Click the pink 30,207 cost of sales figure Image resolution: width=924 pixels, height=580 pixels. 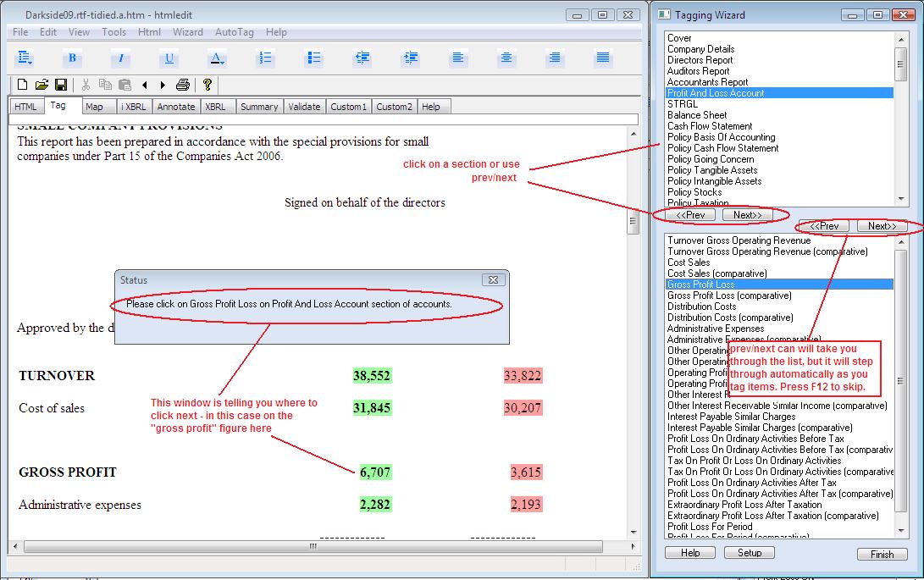coord(523,408)
